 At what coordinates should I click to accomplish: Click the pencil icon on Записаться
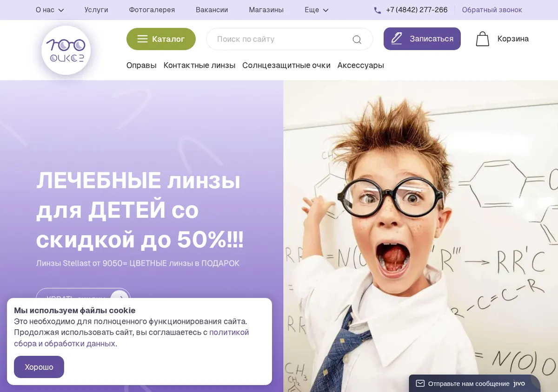tap(397, 39)
